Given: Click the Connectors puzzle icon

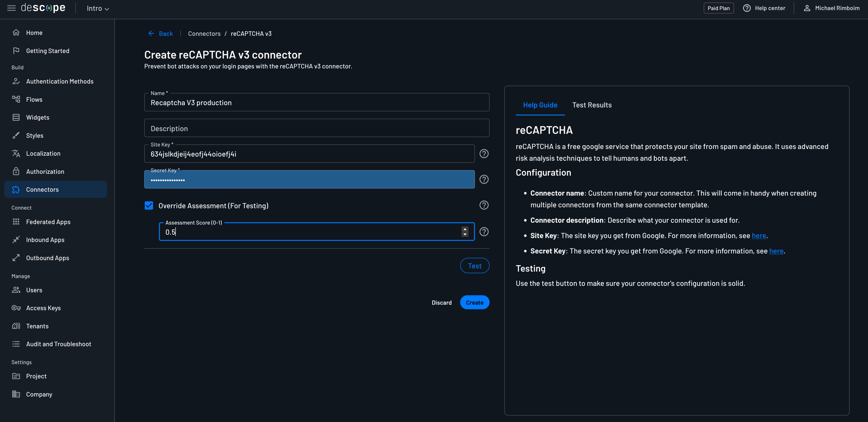Looking at the screenshot, I should pyautogui.click(x=16, y=190).
